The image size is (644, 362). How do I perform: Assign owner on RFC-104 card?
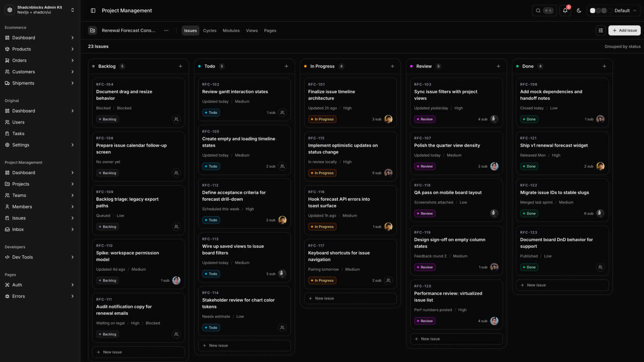(x=176, y=119)
